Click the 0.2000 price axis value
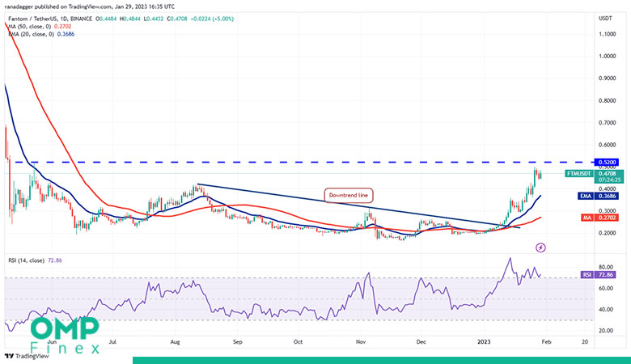Screen dimensions: 631x364 [608, 233]
